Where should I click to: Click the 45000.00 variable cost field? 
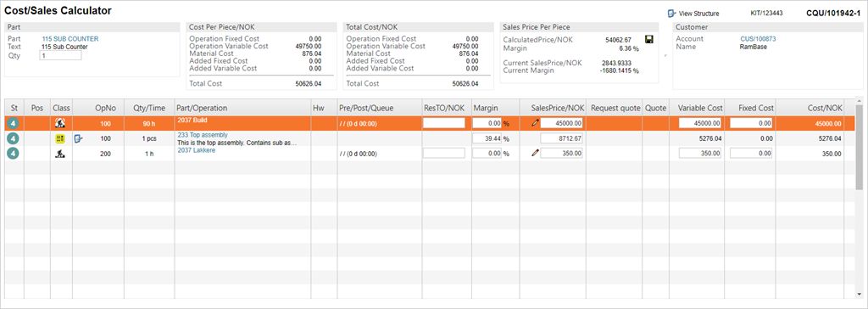point(700,123)
